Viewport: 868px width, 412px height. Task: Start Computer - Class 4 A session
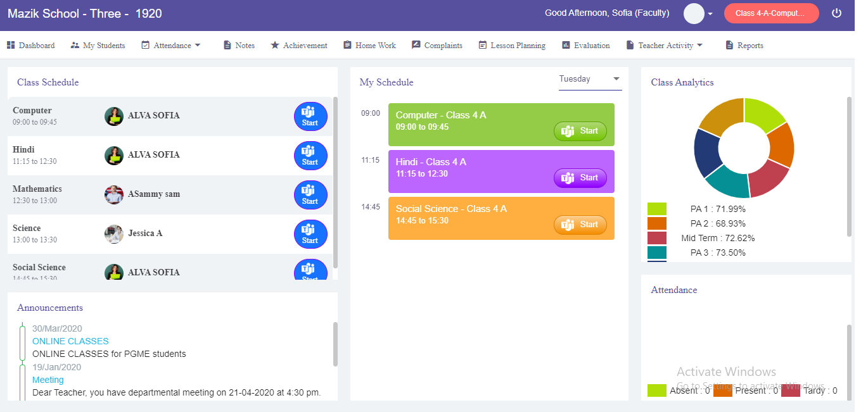(580, 131)
